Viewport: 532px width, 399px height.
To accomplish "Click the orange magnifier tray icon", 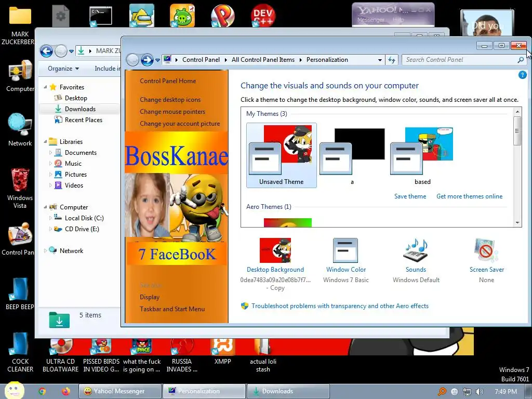I will tap(442, 392).
